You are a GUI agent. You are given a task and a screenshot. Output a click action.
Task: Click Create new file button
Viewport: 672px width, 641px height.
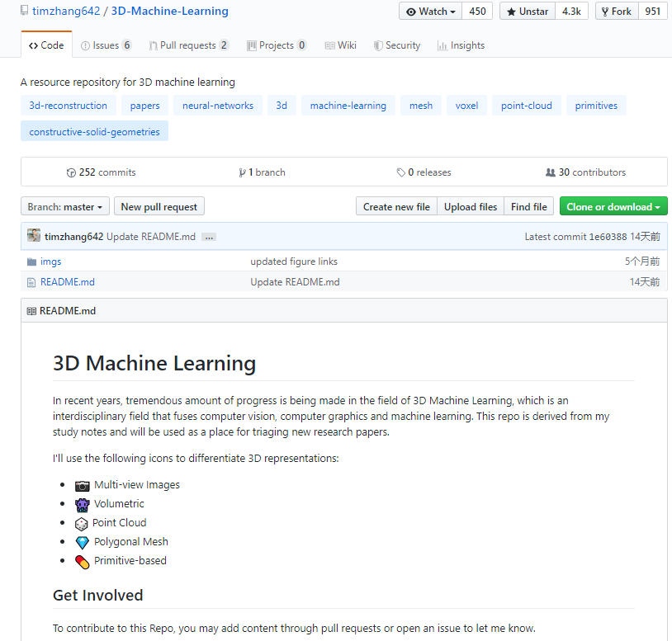(396, 207)
